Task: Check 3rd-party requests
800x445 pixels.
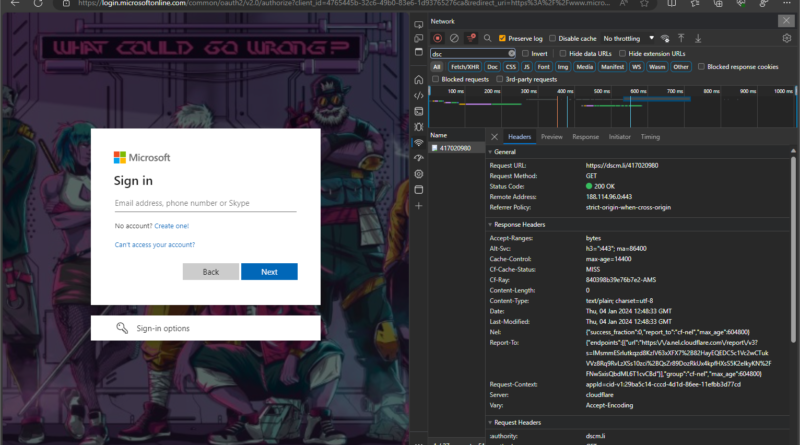Action: (499, 79)
